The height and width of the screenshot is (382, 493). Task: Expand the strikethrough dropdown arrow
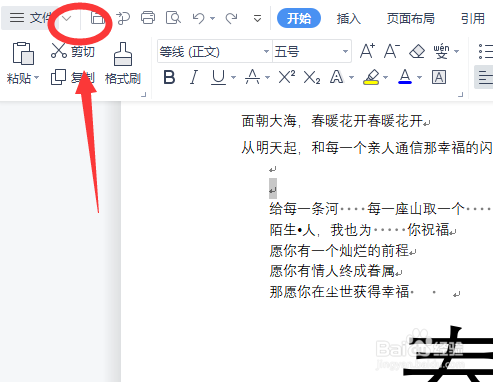point(267,78)
